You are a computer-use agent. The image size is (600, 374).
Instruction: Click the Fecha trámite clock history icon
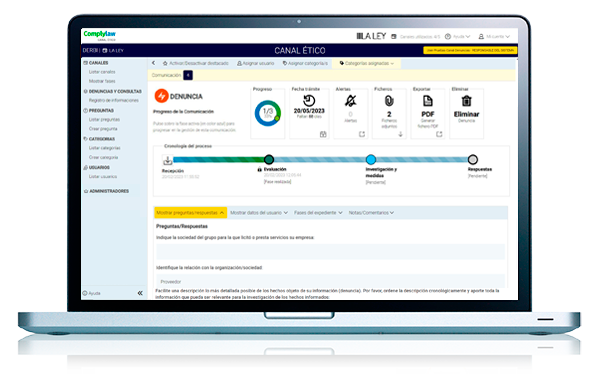pyautogui.click(x=309, y=101)
